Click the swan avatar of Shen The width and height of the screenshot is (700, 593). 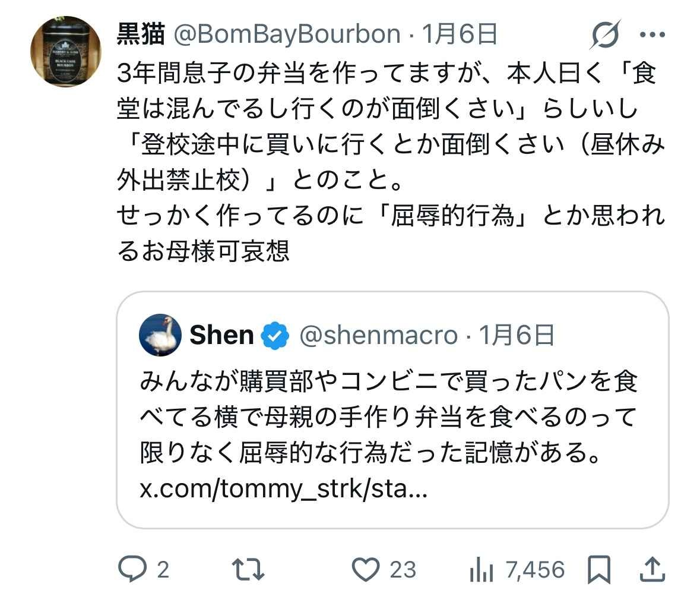click(x=160, y=335)
